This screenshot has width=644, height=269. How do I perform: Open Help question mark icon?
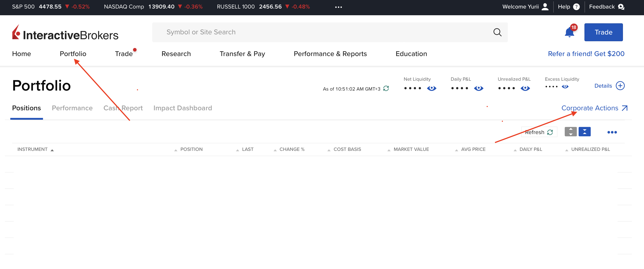pos(576,7)
